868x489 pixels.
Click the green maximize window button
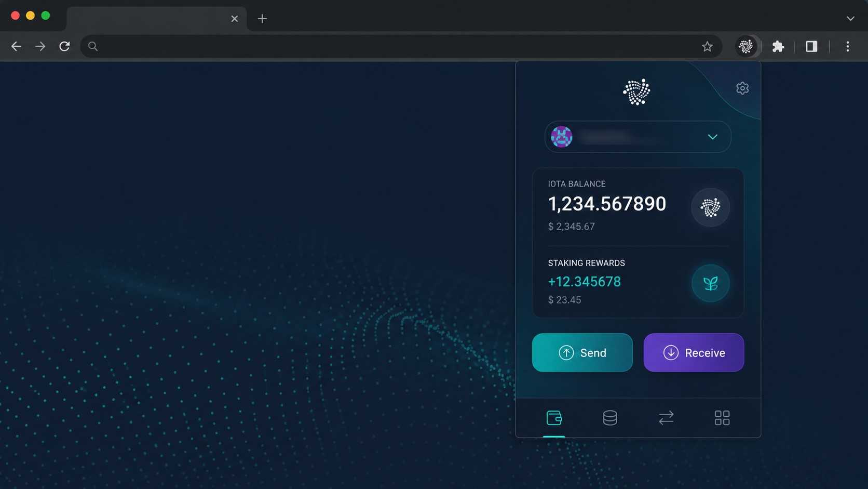pos(46,16)
